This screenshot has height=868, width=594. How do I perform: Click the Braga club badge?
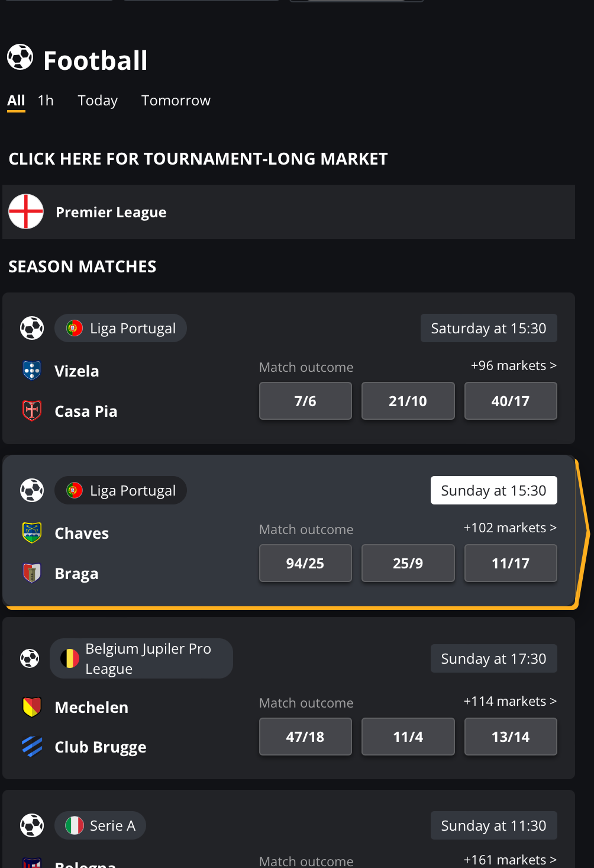pos(32,573)
